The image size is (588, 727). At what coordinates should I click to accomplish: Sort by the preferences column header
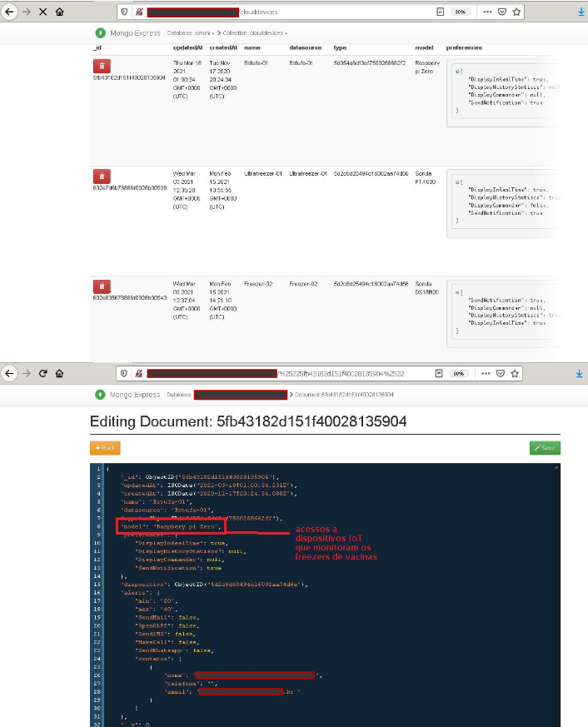pos(464,47)
